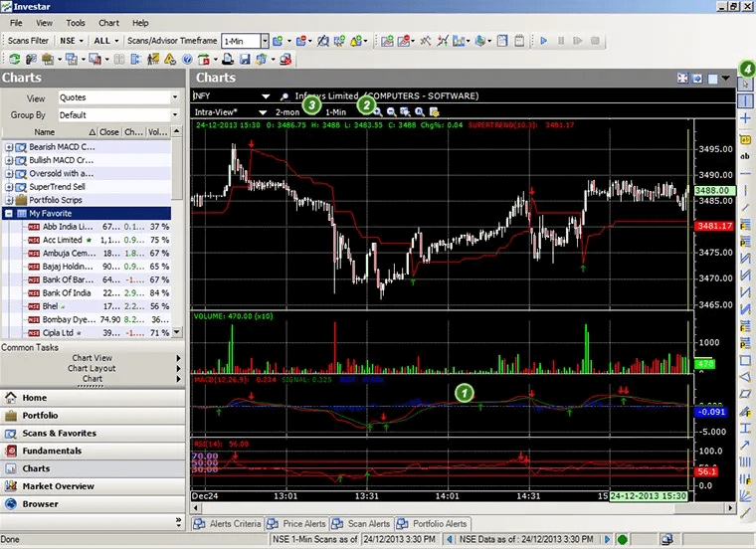Open the File menu
756x549 pixels.
coord(16,23)
